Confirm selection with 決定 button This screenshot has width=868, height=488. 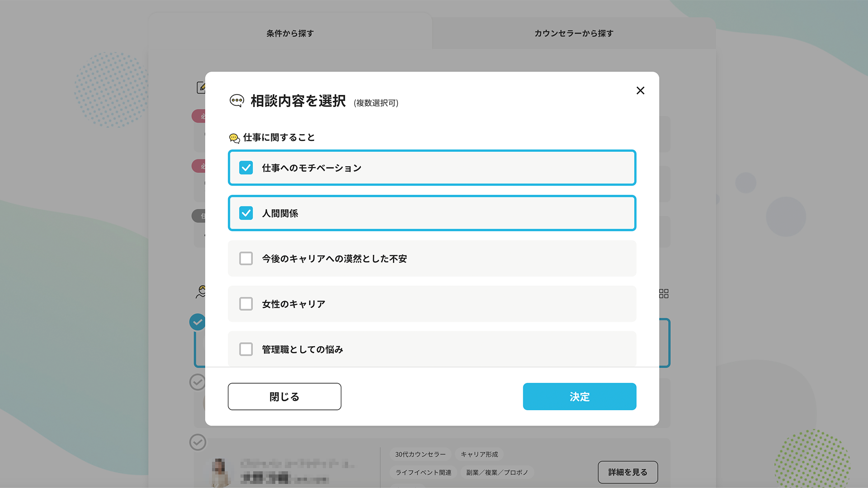tap(580, 397)
